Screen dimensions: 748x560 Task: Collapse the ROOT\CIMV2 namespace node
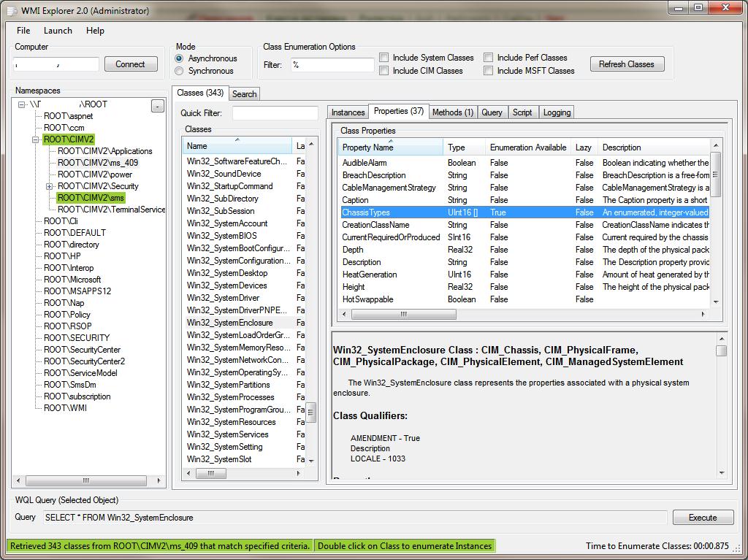tap(35, 139)
